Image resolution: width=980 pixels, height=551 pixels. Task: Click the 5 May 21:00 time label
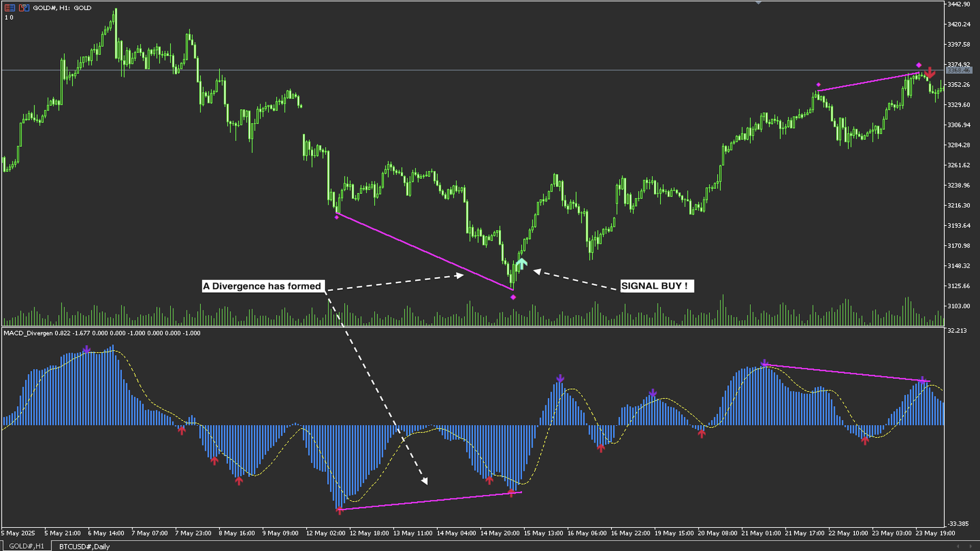pos(62,533)
